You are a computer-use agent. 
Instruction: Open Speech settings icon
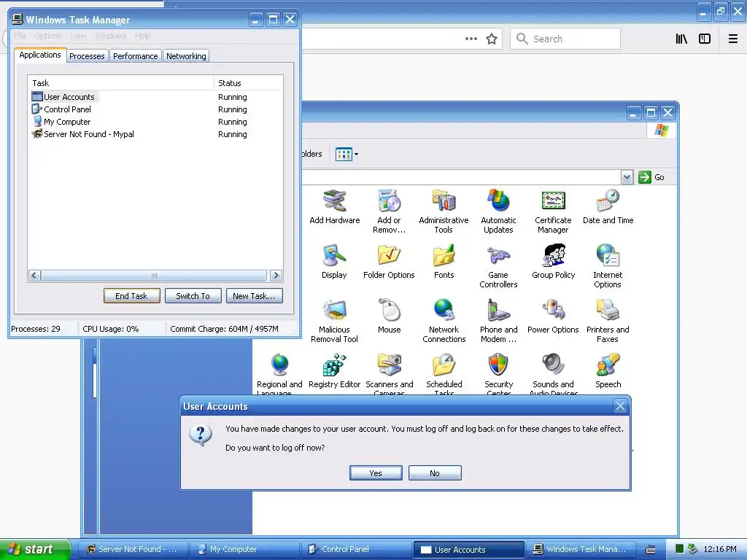click(x=608, y=371)
